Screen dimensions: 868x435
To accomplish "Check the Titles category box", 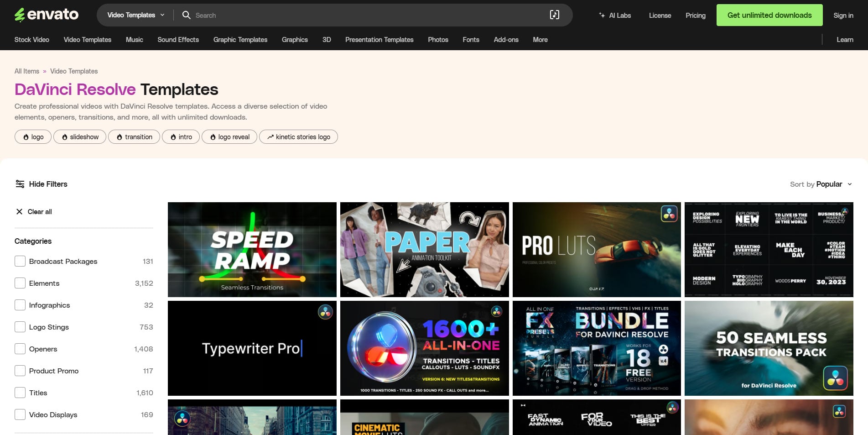I will pyautogui.click(x=20, y=393).
